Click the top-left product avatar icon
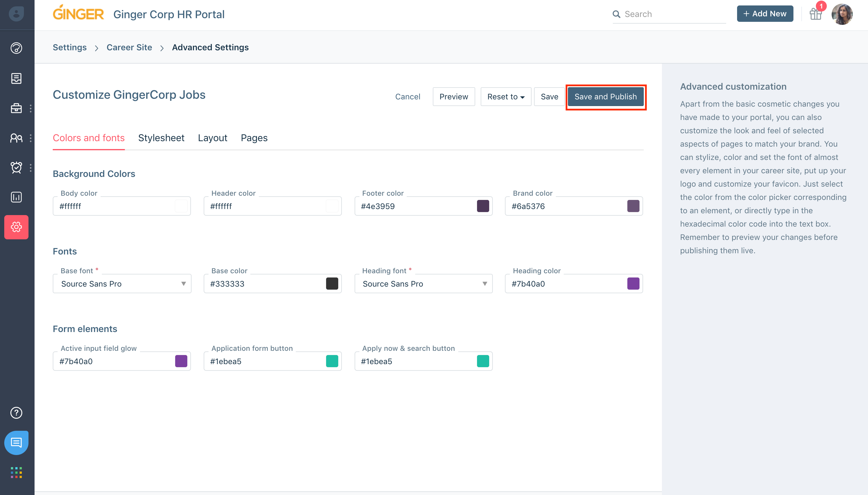Screen dimensions: 868x495 click(x=16, y=14)
